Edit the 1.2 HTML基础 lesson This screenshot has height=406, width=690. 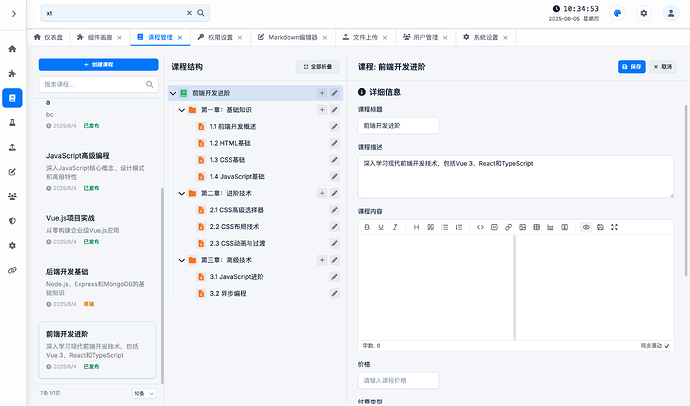(x=334, y=143)
